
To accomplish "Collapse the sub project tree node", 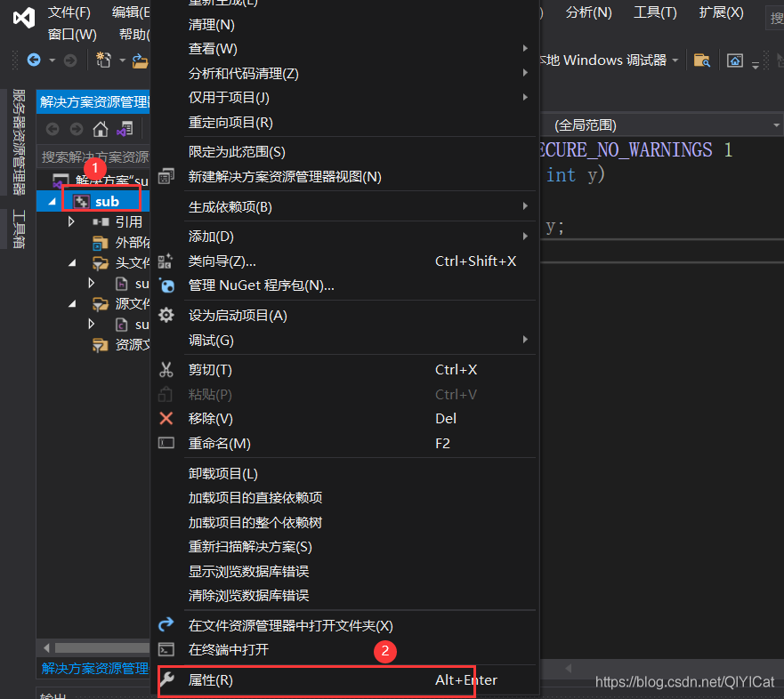I will point(52,201).
